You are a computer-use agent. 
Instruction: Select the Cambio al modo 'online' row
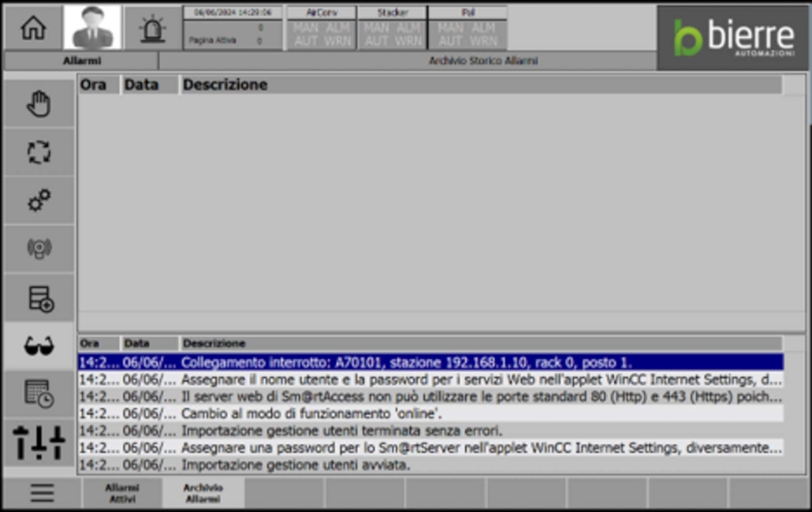click(x=430, y=413)
